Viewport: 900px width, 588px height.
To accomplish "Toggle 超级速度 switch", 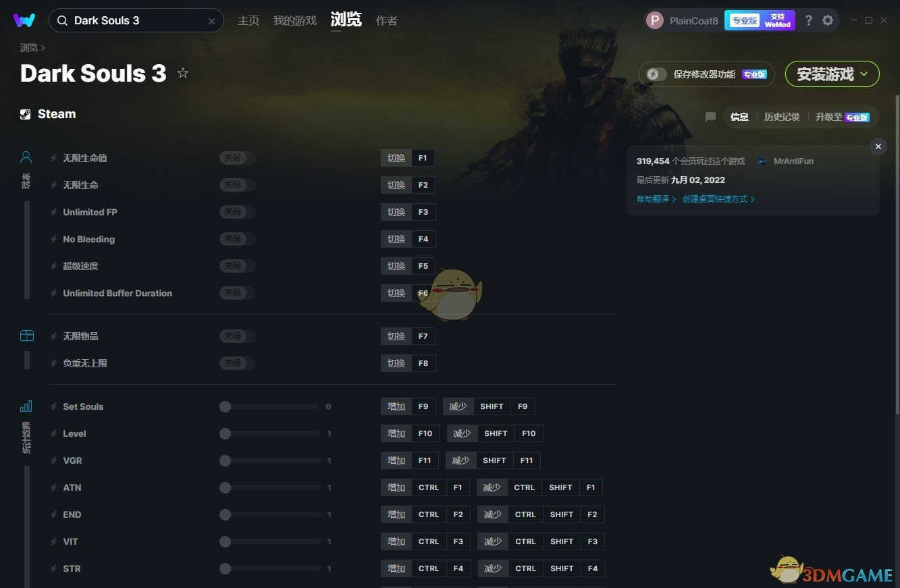I will (237, 266).
